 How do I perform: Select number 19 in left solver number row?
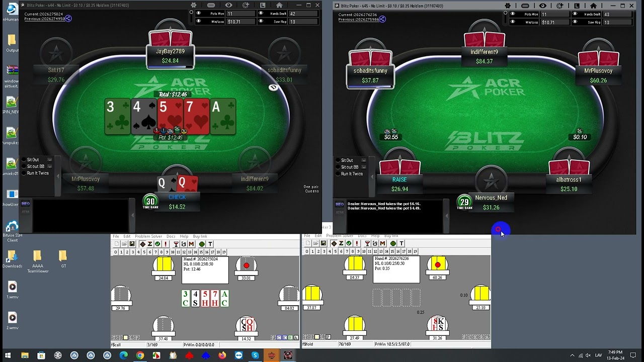tap(224, 252)
